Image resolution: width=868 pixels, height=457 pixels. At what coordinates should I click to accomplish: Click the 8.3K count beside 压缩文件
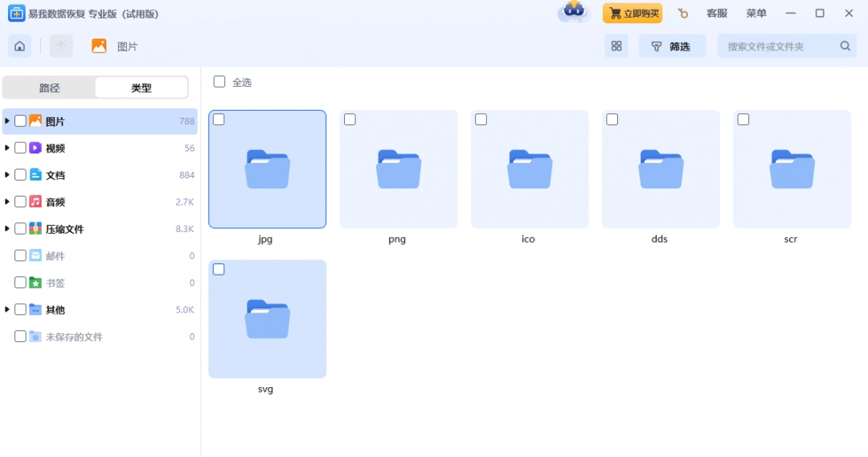pyautogui.click(x=185, y=228)
